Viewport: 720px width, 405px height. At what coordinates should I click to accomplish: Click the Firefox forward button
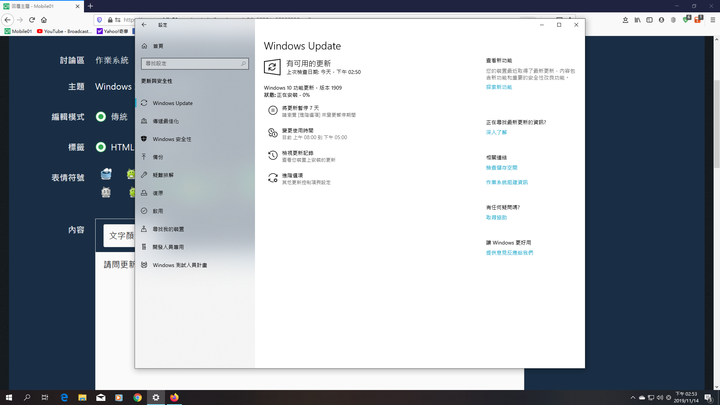tap(20, 20)
